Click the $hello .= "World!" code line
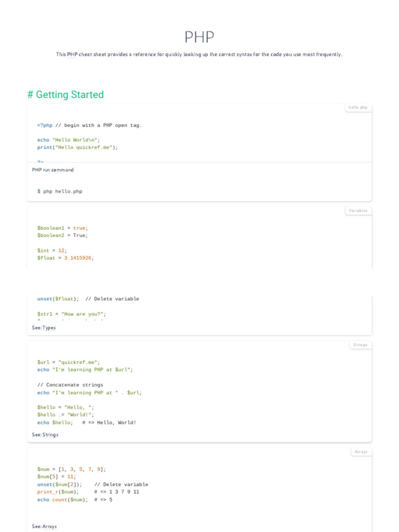Image resolution: width=399 pixels, height=532 pixels. click(x=65, y=415)
